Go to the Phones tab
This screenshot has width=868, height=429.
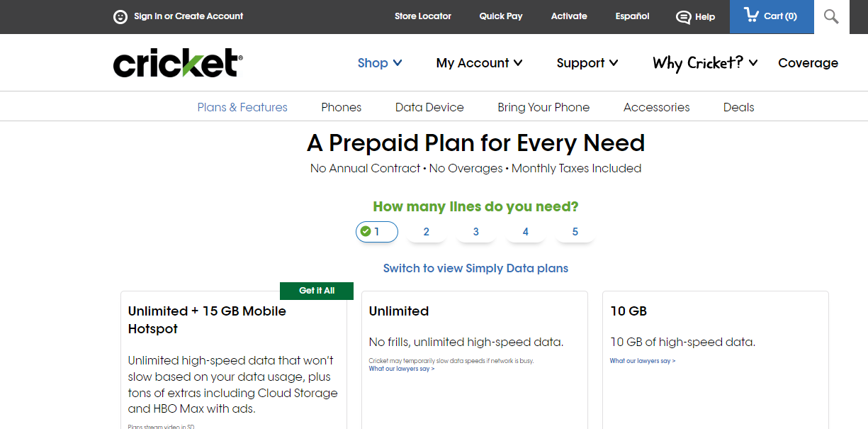[x=342, y=107]
